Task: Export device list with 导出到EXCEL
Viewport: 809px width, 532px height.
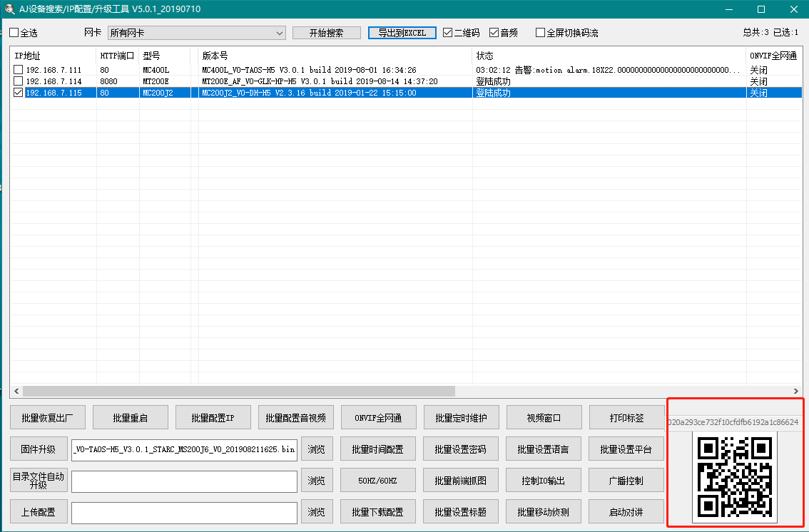Action: pyautogui.click(x=402, y=33)
